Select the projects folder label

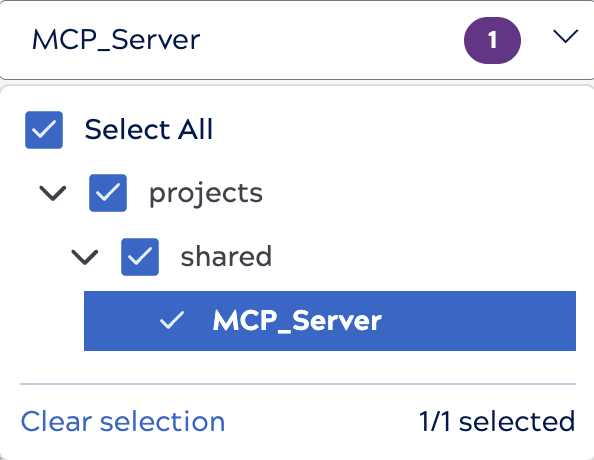coord(206,194)
